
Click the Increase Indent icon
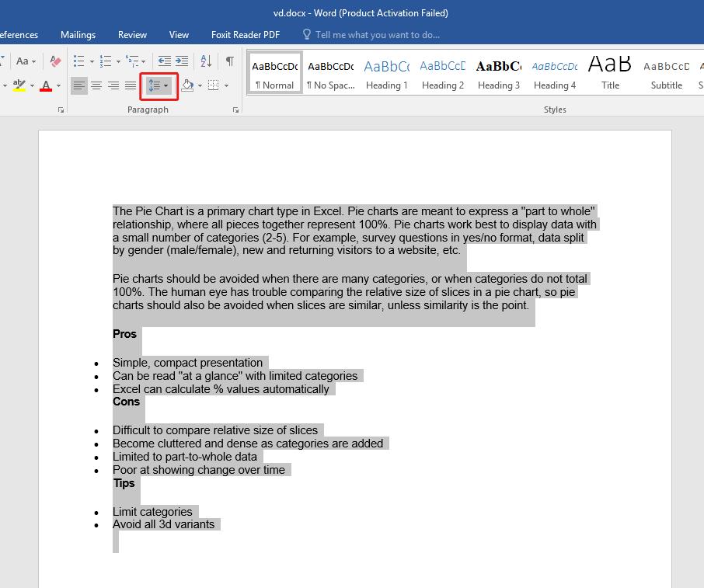click(183, 61)
